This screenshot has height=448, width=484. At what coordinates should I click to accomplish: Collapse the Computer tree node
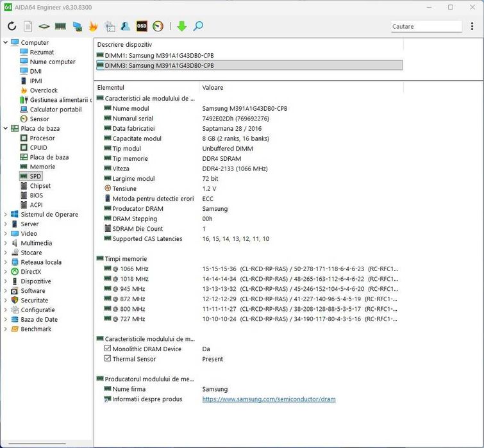click(5, 42)
